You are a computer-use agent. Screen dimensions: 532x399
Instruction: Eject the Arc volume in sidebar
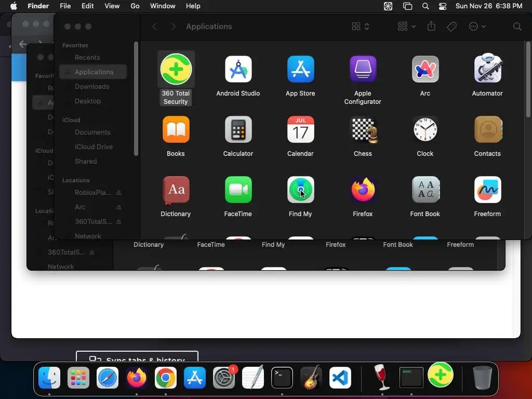click(x=119, y=207)
